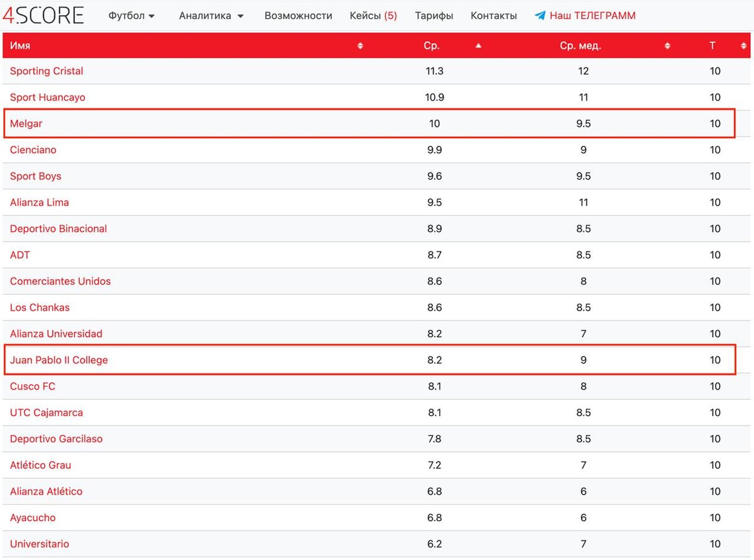Open the ADT team link
Screen dimensions: 754x560
20,255
